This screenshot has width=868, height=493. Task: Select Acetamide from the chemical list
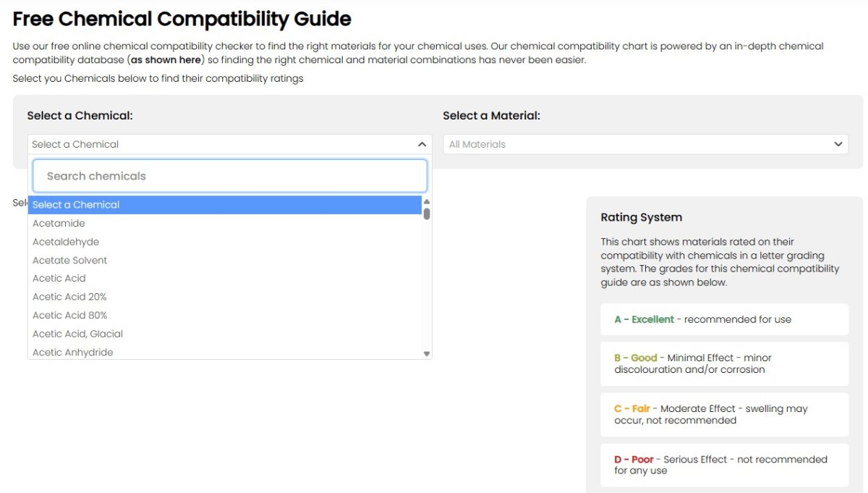point(59,223)
